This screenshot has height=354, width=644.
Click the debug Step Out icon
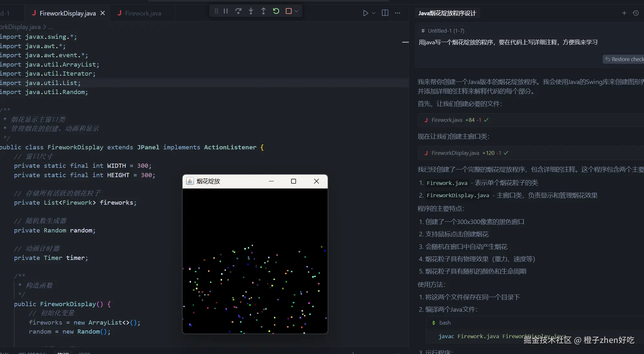point(263,11)
